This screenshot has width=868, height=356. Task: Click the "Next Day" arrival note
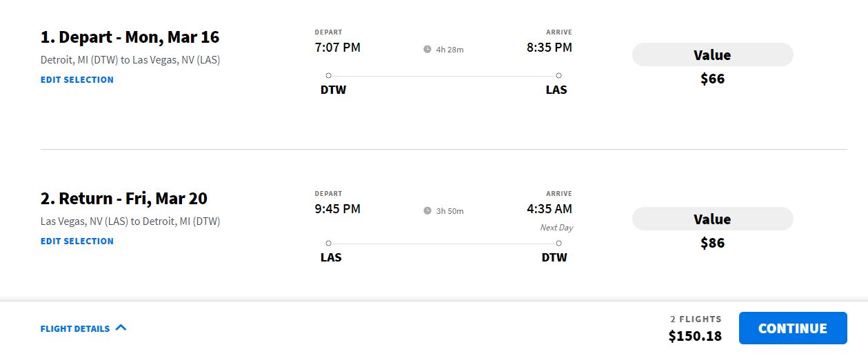(x=556, y=228)
